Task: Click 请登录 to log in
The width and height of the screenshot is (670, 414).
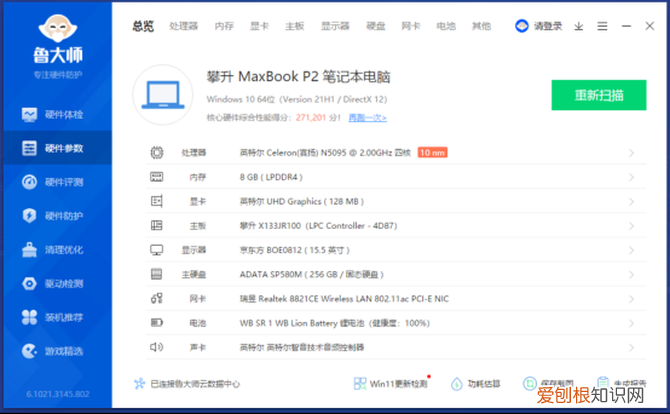Action: (x=548, y=26)
